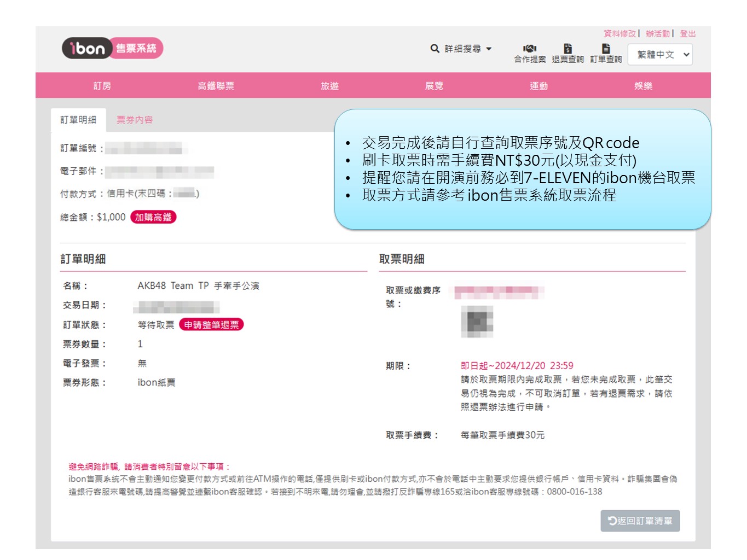Open the 運動 category
This screenshot has height=560, width=747.
(x=538, y=86)
